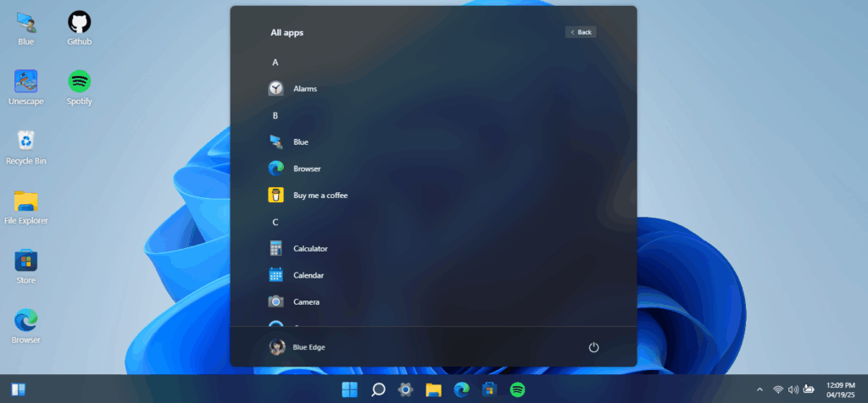Open Spotify from the taskbar

click(x=517, y=389)
